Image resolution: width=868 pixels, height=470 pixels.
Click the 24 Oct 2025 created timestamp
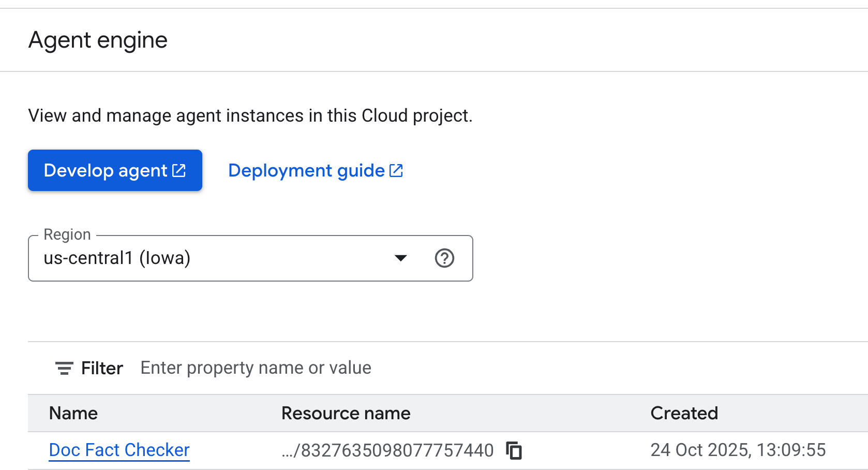point(738,450)
